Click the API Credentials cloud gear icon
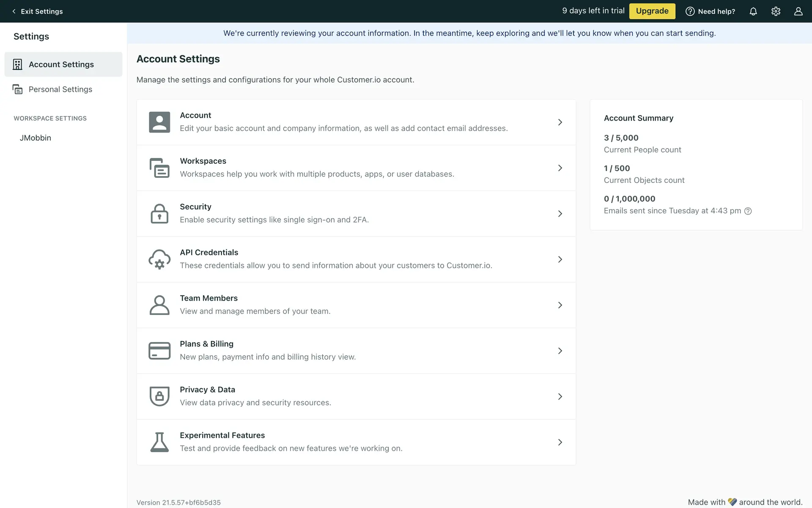Screen dimensions: 812x508 pos(159,260)
